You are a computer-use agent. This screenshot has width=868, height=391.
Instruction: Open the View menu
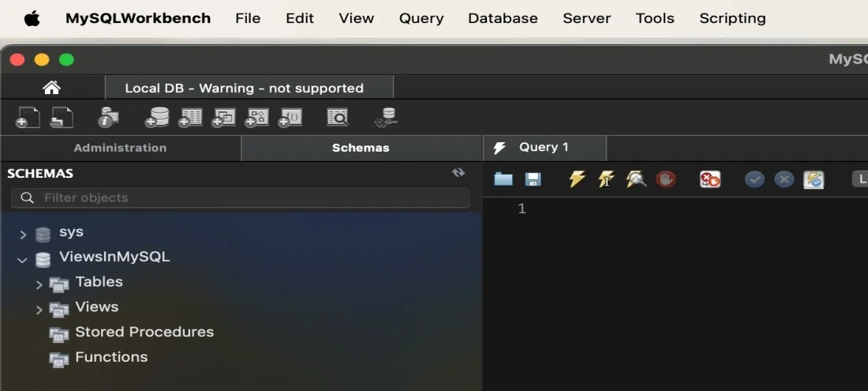pos(356,18)
